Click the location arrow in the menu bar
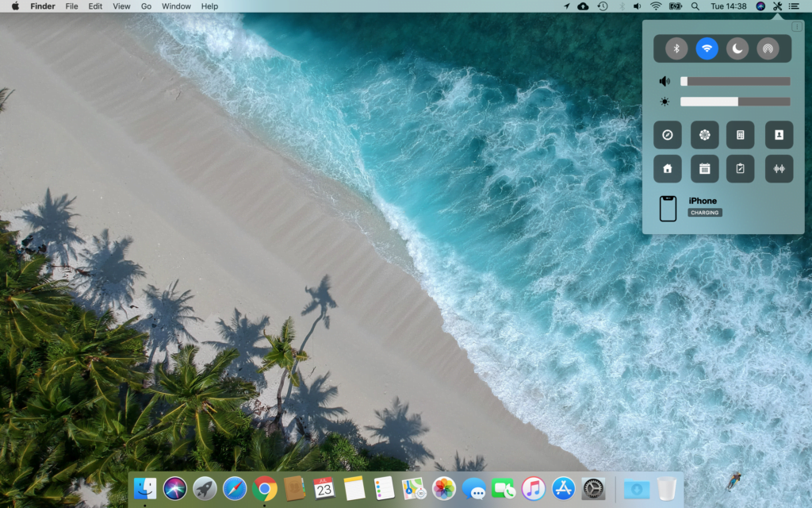Viewport: 812px width, 508px height. click(566, 6)
